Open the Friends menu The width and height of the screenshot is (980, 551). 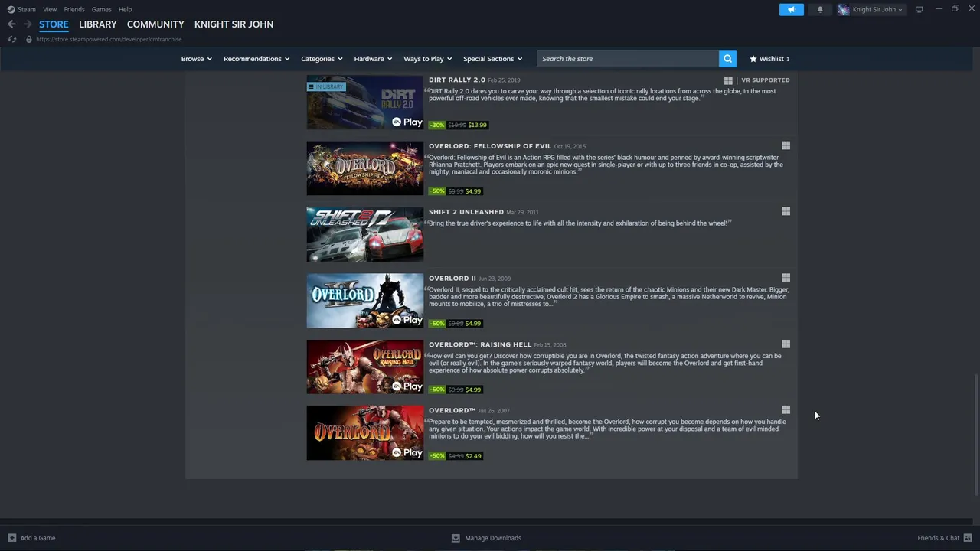[74, 9]
